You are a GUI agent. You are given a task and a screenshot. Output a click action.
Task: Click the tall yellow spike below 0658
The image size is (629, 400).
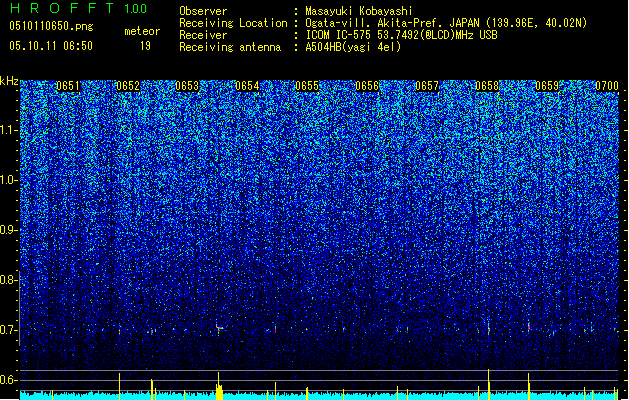tap(489, 384)
